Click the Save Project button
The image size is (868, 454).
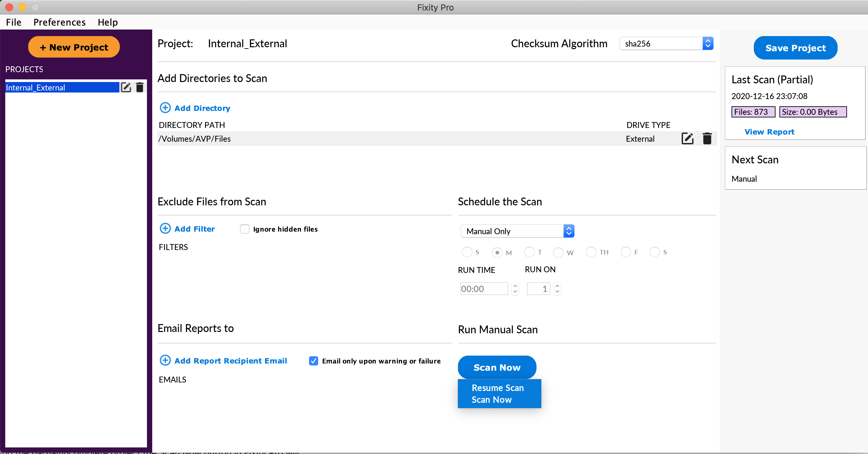(x=796, y=48)
